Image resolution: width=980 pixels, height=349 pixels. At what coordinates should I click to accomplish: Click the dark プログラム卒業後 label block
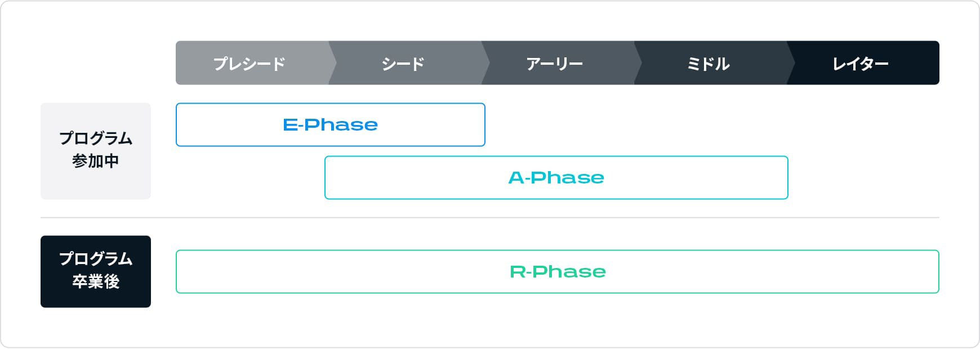click(x=96, y=272)
